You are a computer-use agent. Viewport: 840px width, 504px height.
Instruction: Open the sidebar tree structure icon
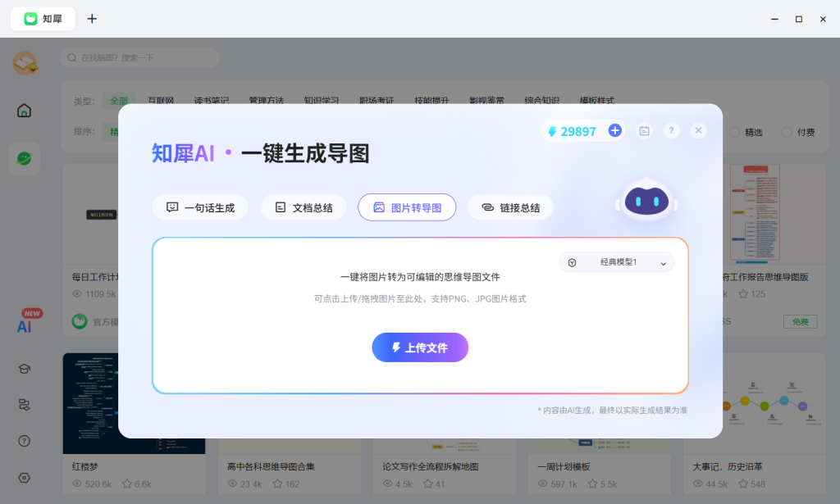pyautogui.click(x=24, y=405)
